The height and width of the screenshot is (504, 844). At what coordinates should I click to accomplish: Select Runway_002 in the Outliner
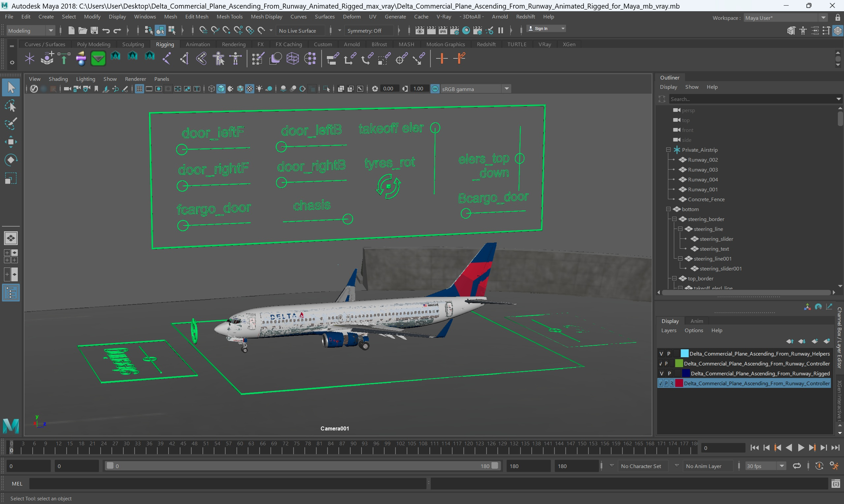coord(703,160)
